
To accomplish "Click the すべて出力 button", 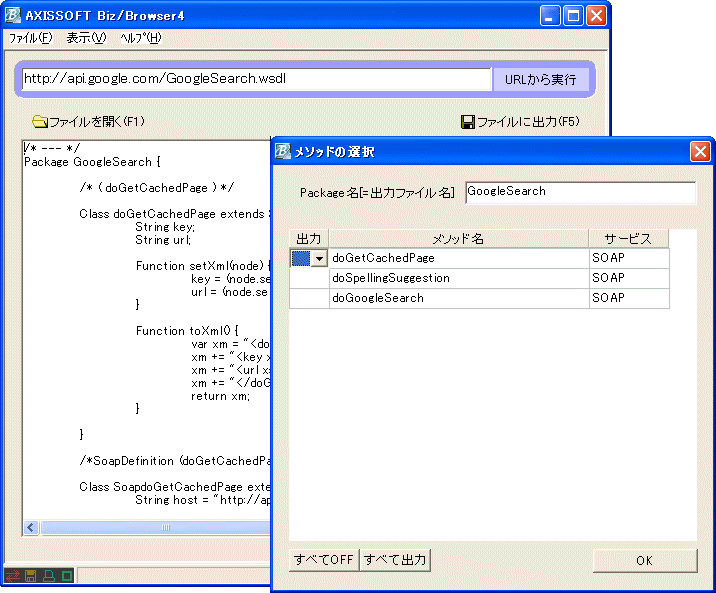I will pyautogui.click(x=395, y=560).
